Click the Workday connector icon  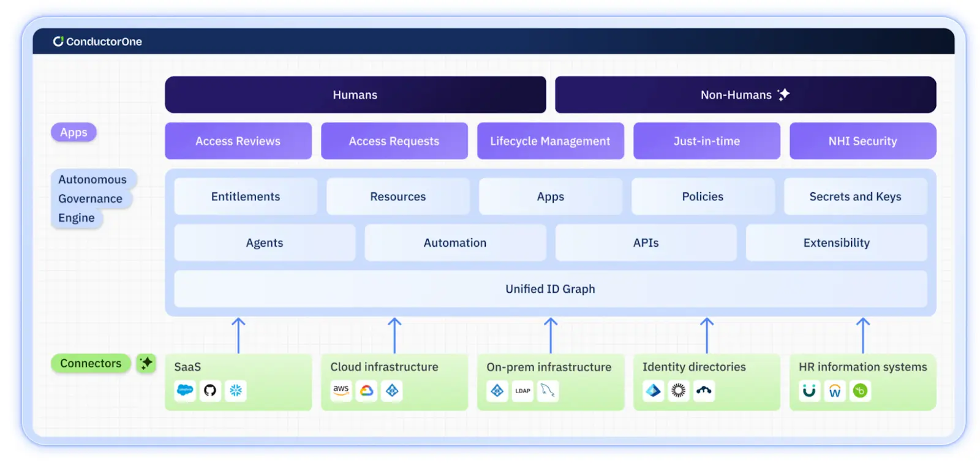click(835, 390)
